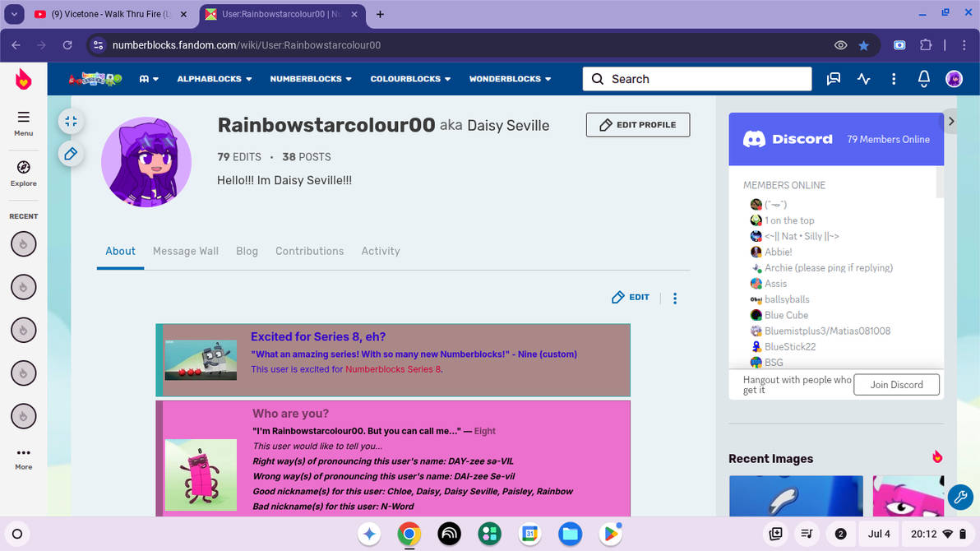Switch to the Vicetone YouTube browser tab
Viewport: 980px width, 551px height.
[110, 14]
